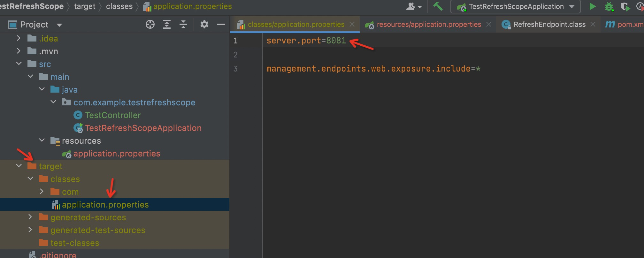Image resolution: width=644 pixels, height=258 pixels.
Task: Collapse the target folder
Action: pos(19,166)
